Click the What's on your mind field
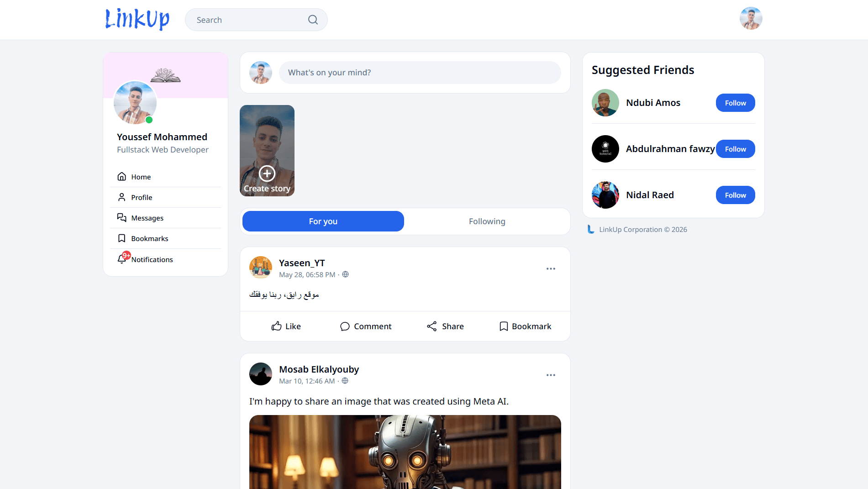Image resolution: width=868 pixels, height=489 pixels. point(420,73)
